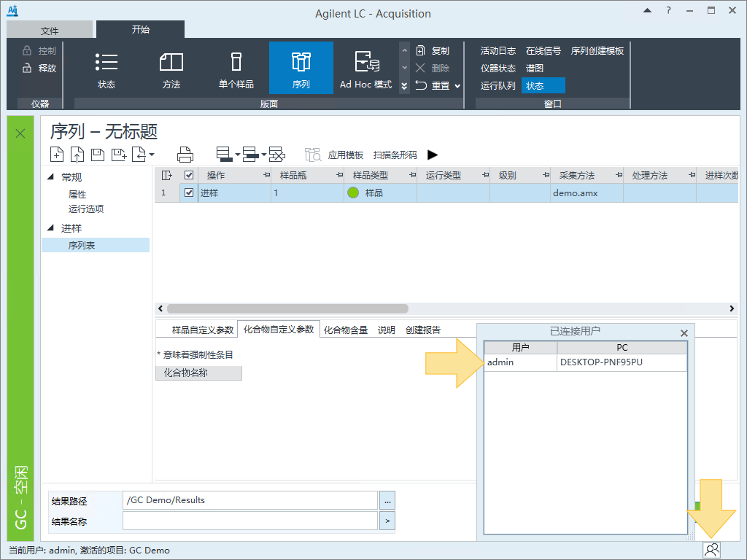This screenshot has height=560, width=747.
Task: Open the 序列创建模板 window
Action: [597, 50]
